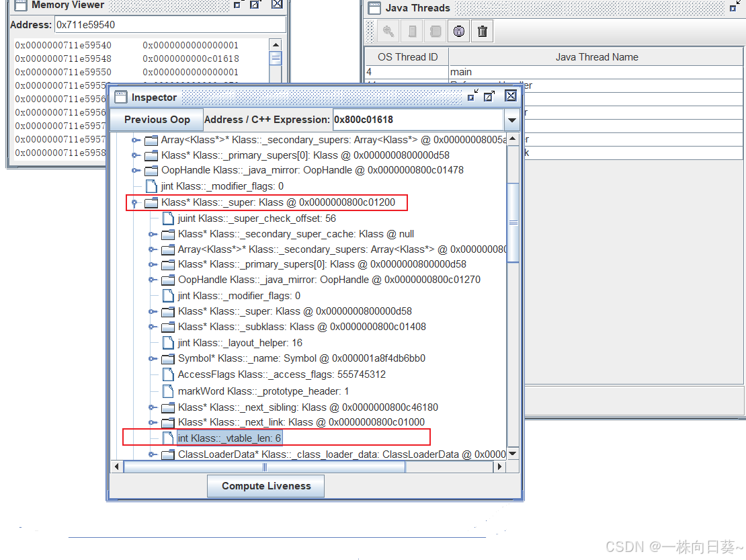Expand java_mirror OopHandle 0x0000000800c01478 node
746x560 pixels.
[136, 170]
